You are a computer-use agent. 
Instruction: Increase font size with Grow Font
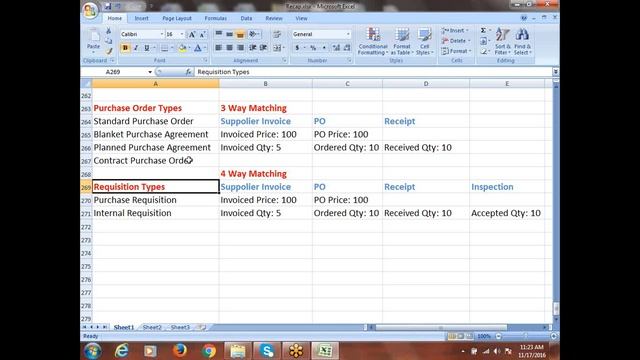191,34
